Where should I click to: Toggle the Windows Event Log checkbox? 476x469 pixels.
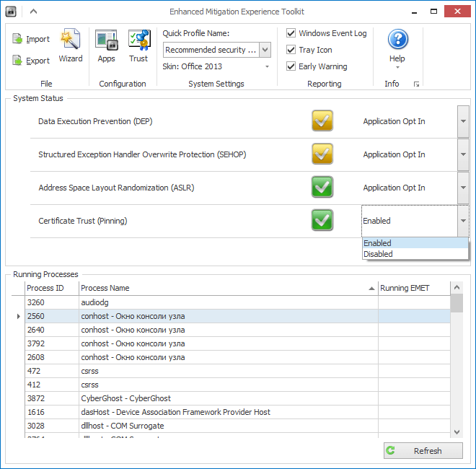(291, 32)
